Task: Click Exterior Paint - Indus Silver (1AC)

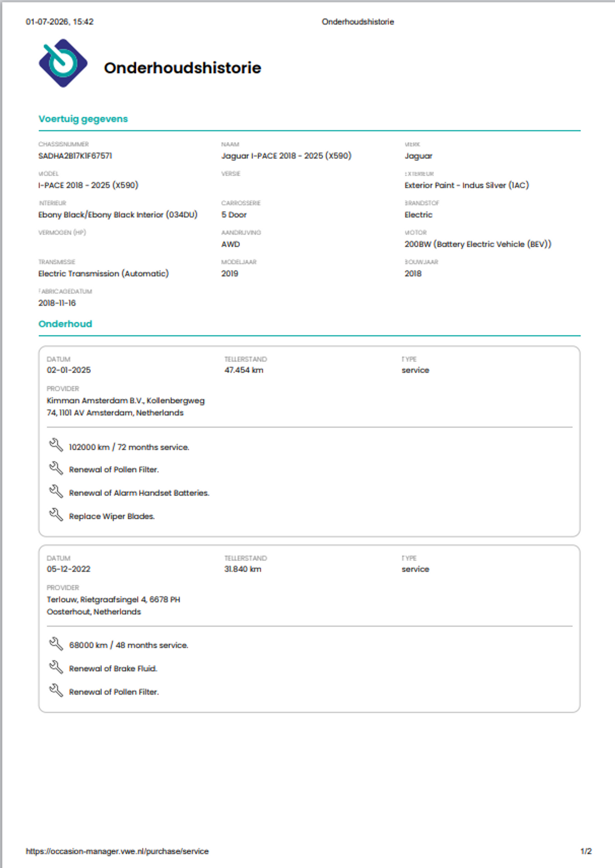Action: tap(467, 185)
